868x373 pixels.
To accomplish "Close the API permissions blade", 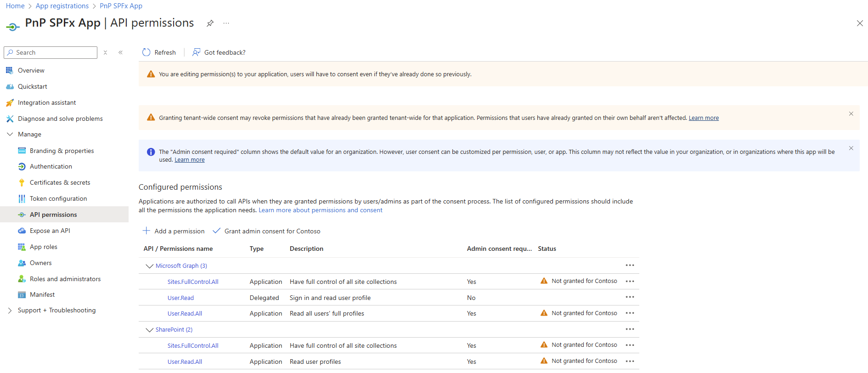I will pos(860,23).
